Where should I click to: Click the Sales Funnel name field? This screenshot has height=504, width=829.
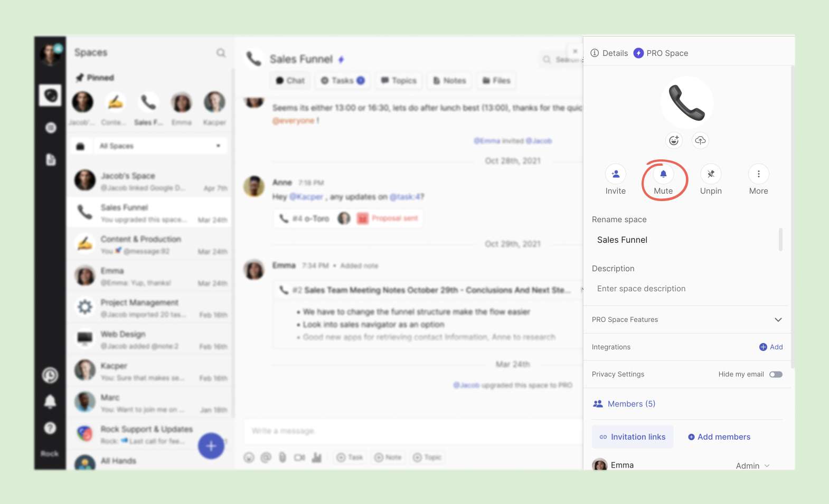pos(684,240)
